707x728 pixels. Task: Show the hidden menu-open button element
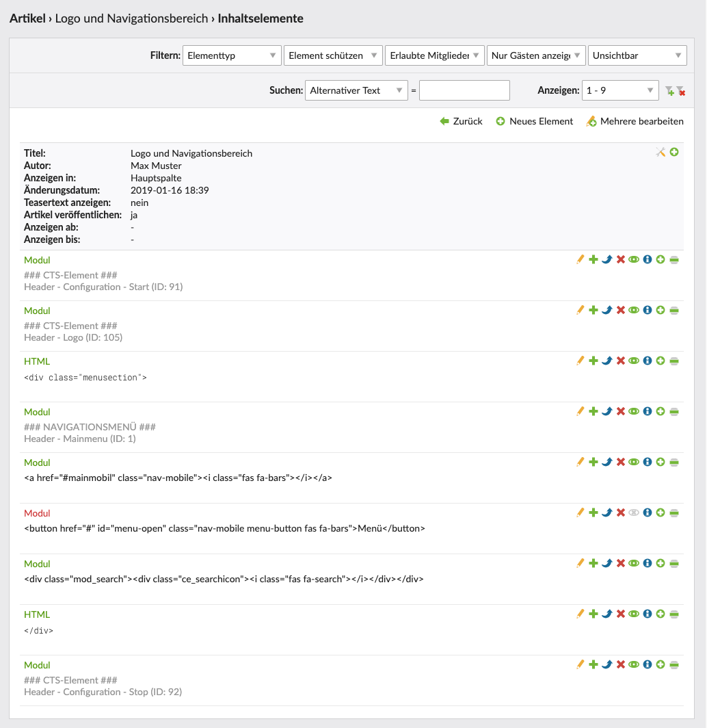click(634, 512)
